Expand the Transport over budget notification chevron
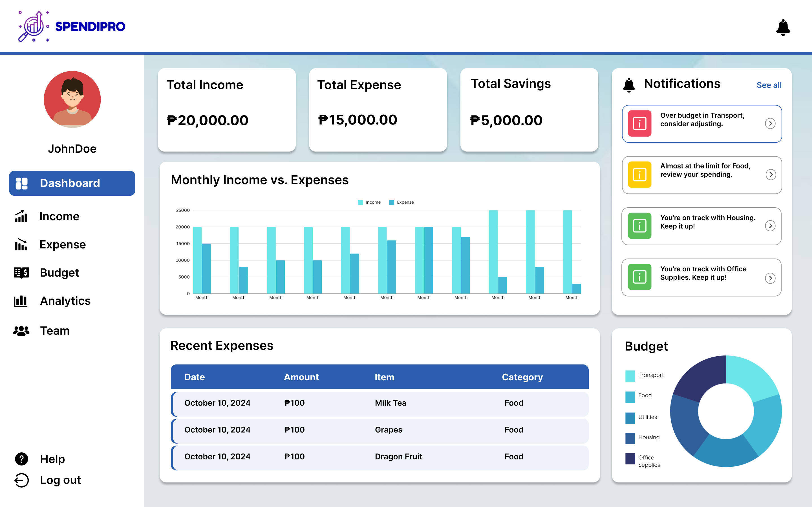 [x=770, y=123]
